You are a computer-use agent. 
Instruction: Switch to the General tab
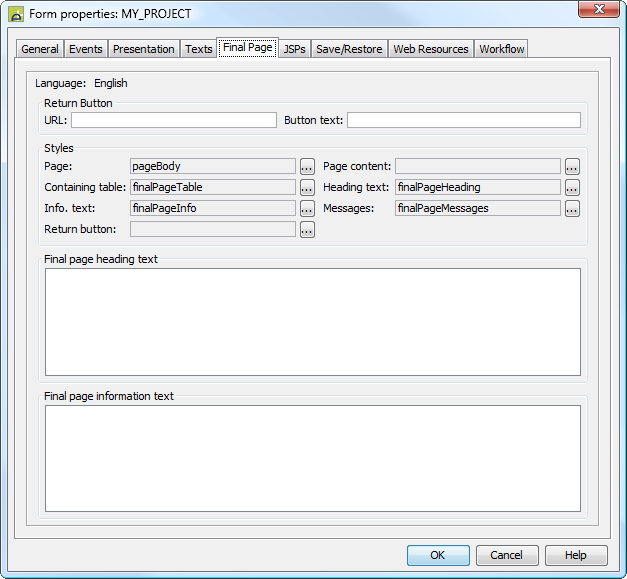[x=40, y=49]
